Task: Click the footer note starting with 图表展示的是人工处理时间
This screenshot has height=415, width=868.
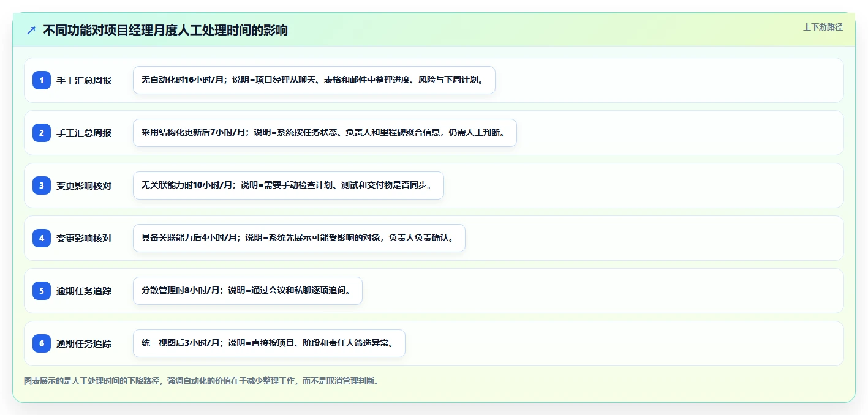Action: pos(201,381)
